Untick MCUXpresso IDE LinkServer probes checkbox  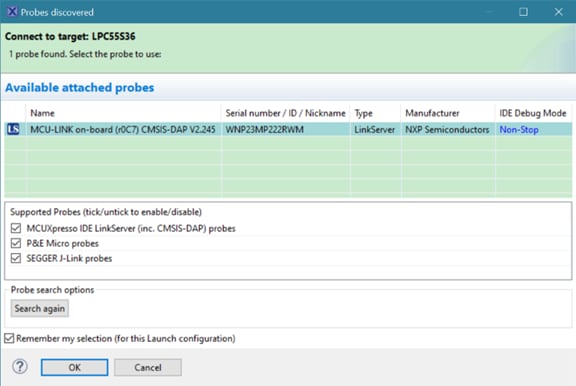tap(16, 228)
